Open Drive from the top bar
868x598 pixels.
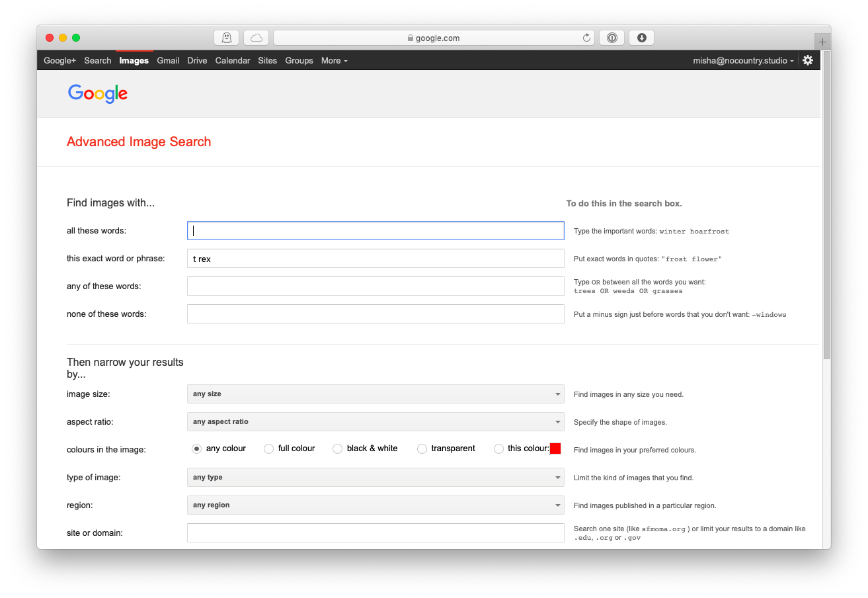[197, 60]
